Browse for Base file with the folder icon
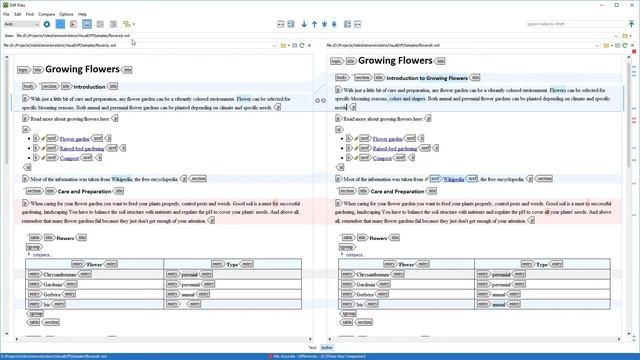640x360 pixels. (625, 36)
